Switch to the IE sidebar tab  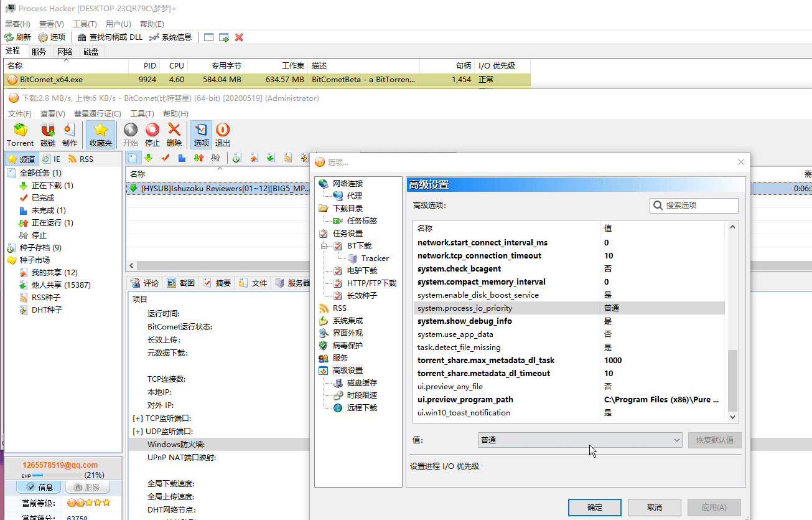point(52,159)
